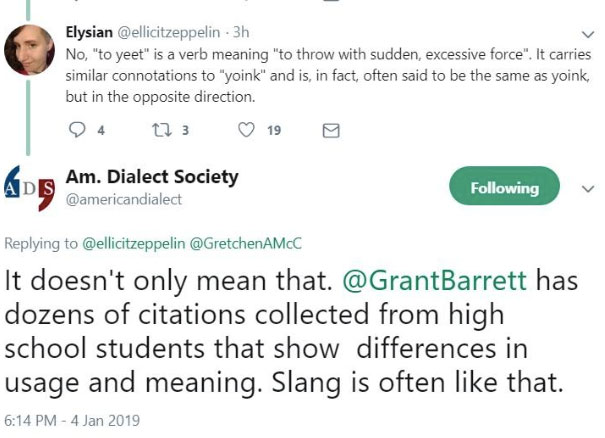
Task: Click the retweet count of 3
Action: (x=185, y=130)
